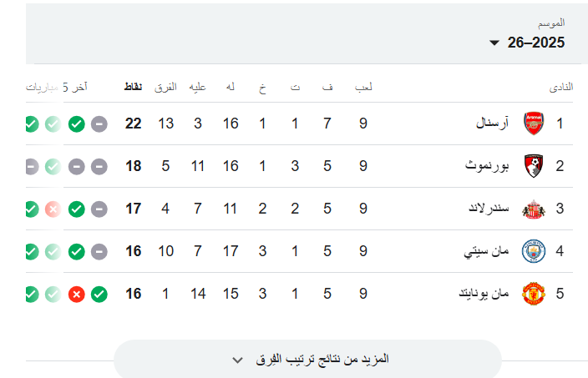Open the بورنموث team link
The image size is (588, 378).
(x=487, y=166)
